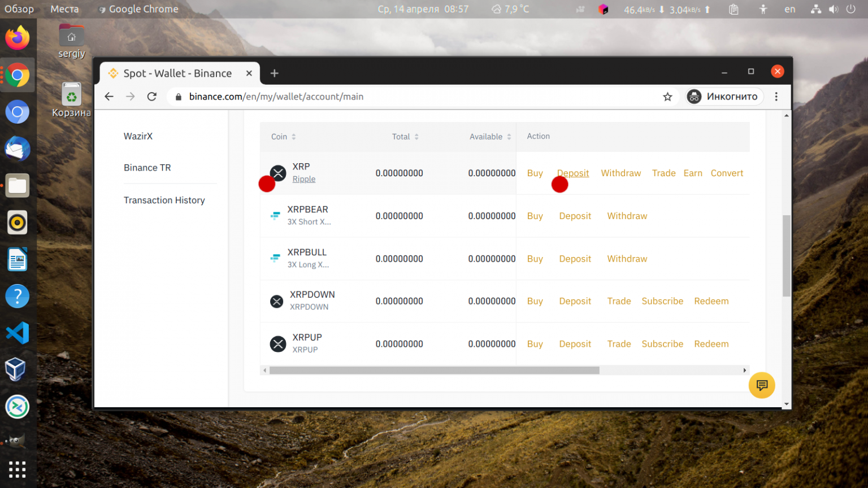The image size is (868, 488).
Task: Bookmark this page with the star
Action: (x=668, y=97)
